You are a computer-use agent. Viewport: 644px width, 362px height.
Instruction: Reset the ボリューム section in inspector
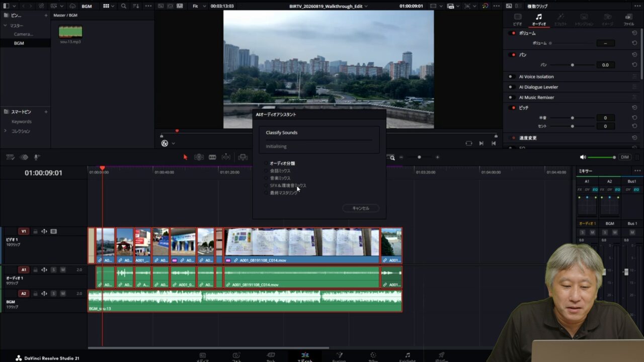634,33
